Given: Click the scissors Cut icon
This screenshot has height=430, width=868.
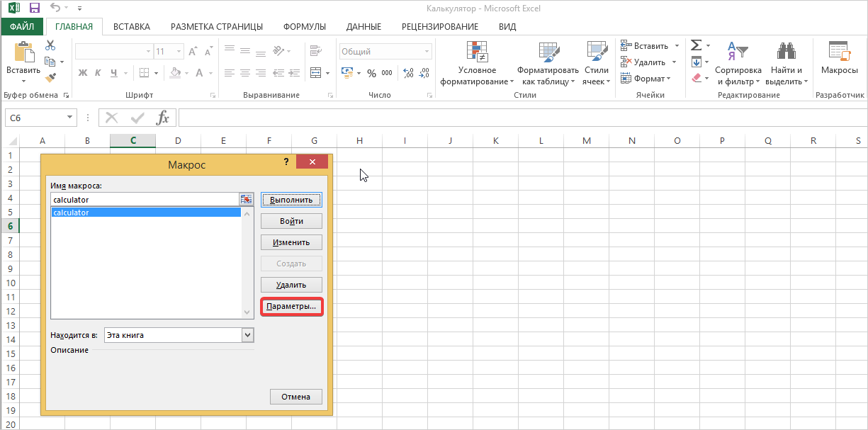Looking at the screenshot, I should 50,45.
